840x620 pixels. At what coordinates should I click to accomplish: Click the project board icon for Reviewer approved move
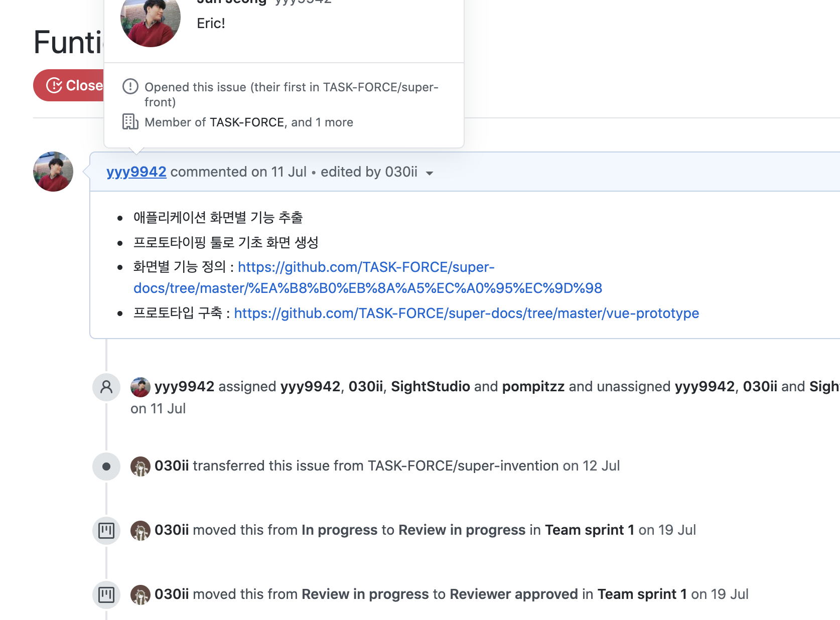click(106, 595)
